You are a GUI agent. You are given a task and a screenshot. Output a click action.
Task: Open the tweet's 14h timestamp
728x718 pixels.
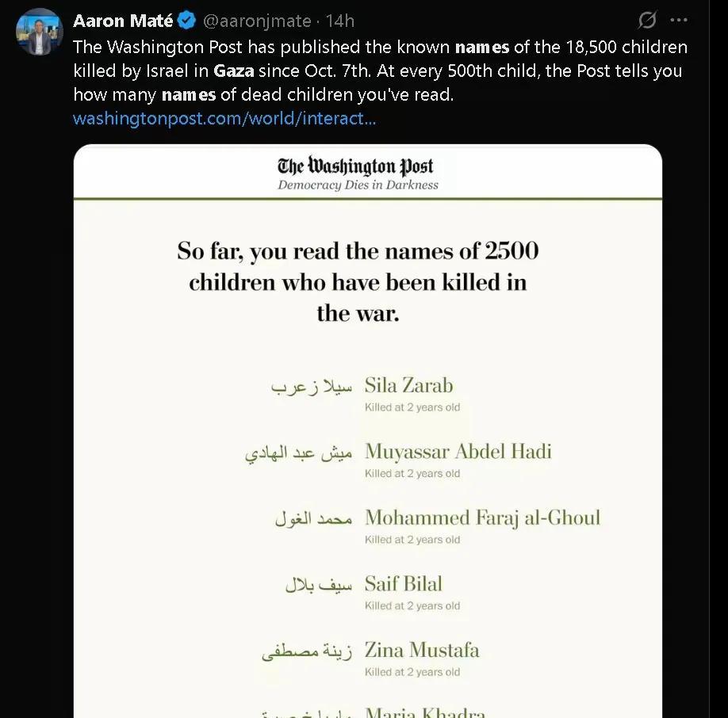[341, 21]
